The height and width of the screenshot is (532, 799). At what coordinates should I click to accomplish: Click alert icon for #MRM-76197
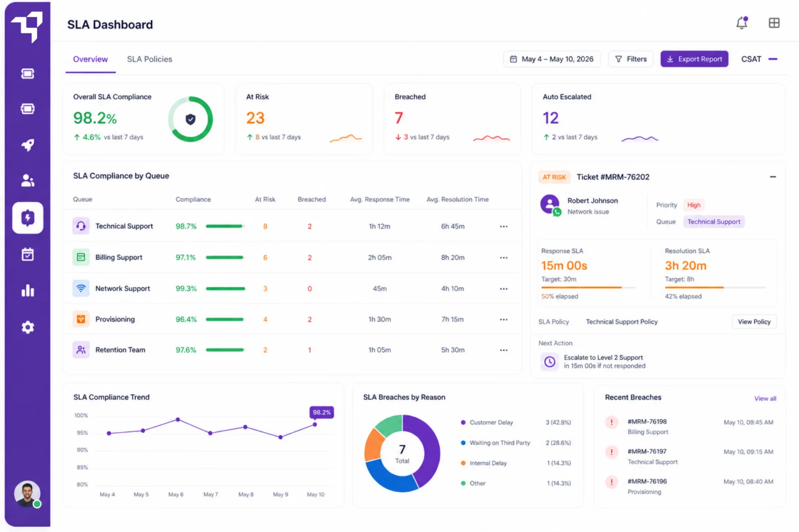pos(612,452)
